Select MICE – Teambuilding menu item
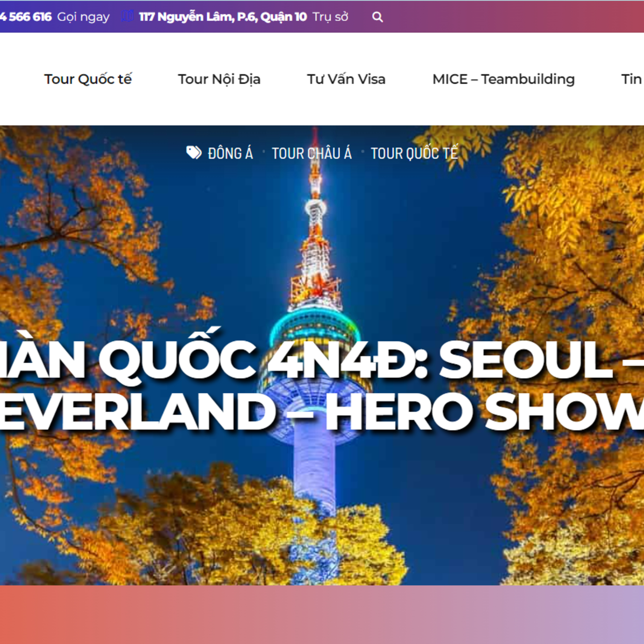Viewport: 644px width, 644px height. pos(503,79)
